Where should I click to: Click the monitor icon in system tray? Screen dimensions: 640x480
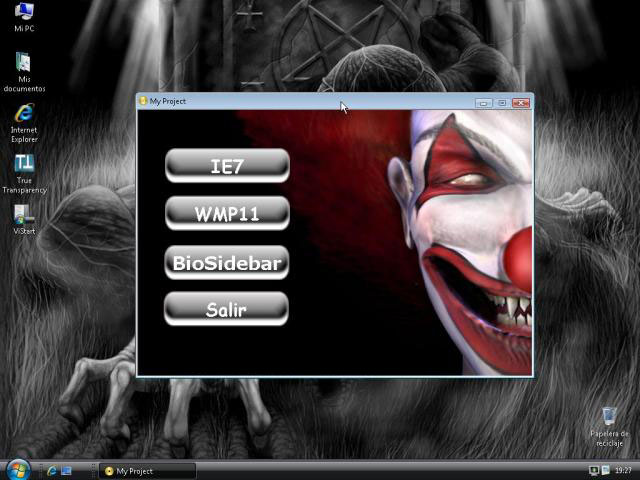tap(593, 471)
